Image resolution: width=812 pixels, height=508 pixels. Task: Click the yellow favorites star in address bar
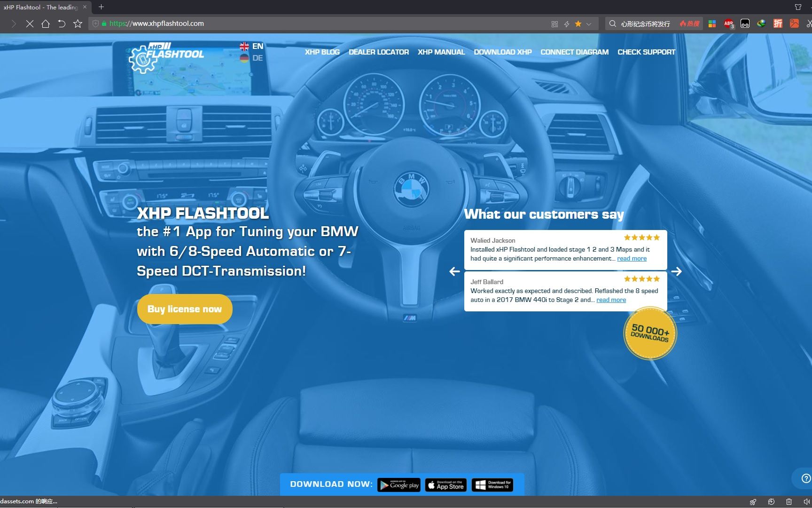578,24
